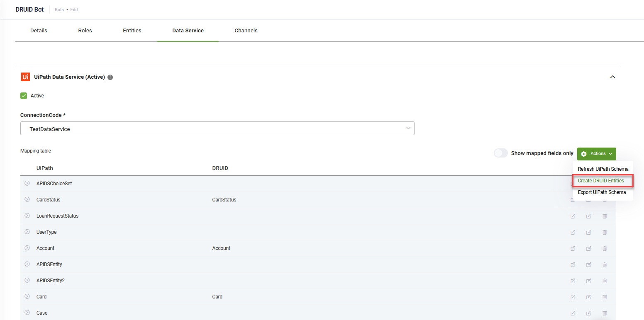The height and width of the screenshot is (320, 644).
Task: Open APIDSEntity row's external link icon
Action: (573, 264)
